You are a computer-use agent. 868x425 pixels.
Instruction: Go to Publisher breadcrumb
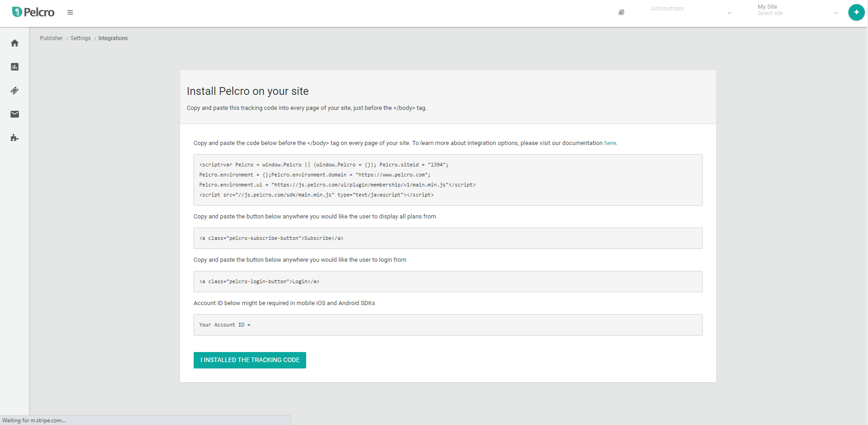(51, 38)
